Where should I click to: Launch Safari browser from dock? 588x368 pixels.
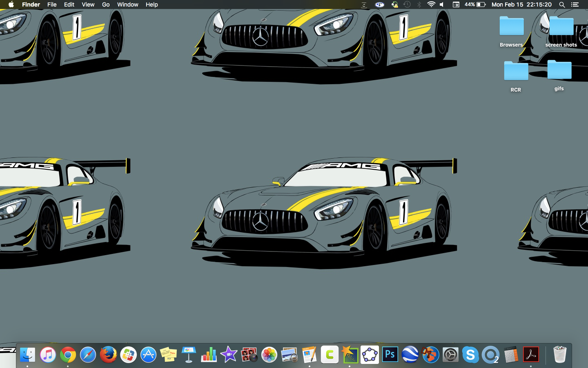click(x=88, y=355)
